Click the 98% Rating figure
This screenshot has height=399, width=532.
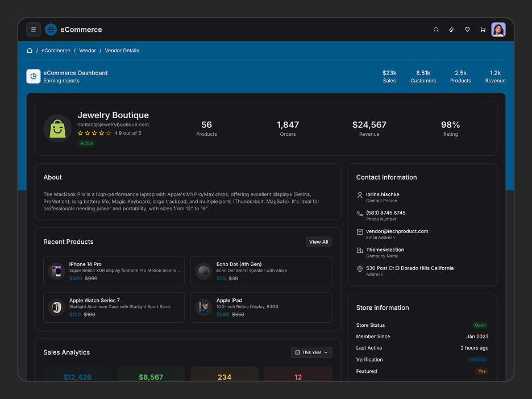tap(450, 128)
